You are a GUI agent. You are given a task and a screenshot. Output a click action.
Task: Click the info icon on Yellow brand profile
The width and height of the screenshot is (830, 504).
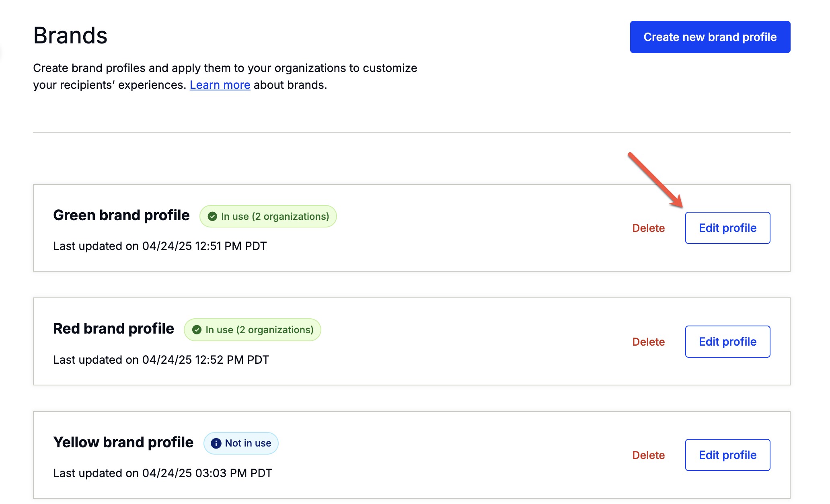pyautogui.click(x=216, y=443)
